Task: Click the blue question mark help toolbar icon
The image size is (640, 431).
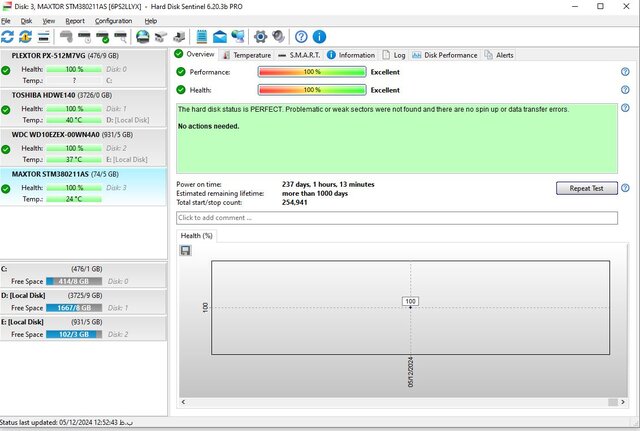Action: pos(300,37)
